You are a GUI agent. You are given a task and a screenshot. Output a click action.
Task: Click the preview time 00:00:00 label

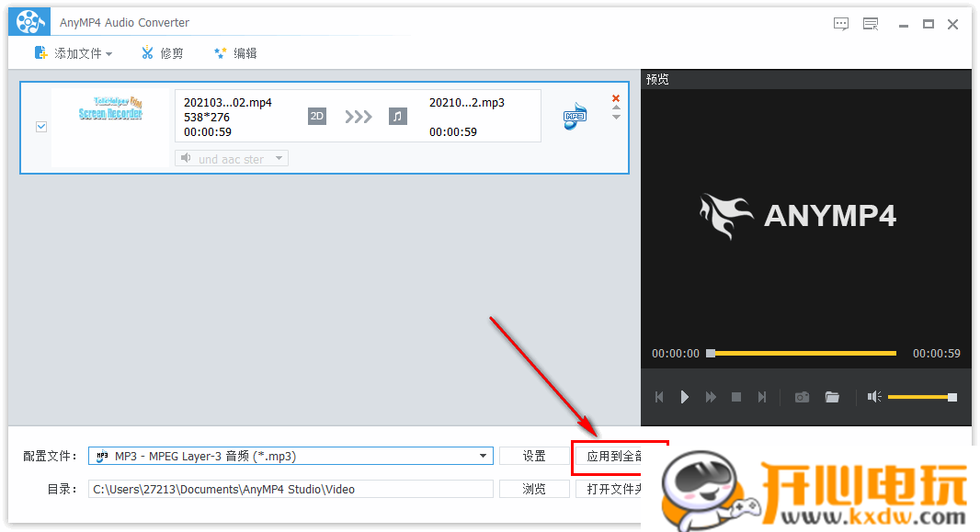click(x=676, y=354)
